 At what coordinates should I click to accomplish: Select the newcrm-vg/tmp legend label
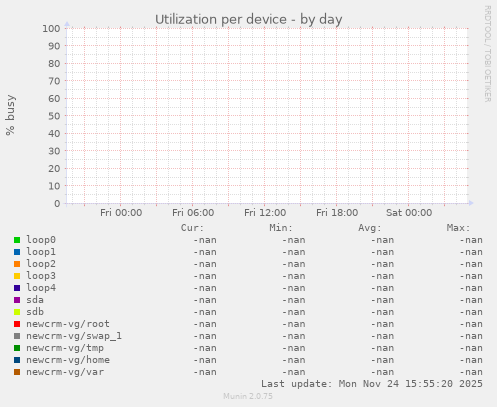point(65,348)
